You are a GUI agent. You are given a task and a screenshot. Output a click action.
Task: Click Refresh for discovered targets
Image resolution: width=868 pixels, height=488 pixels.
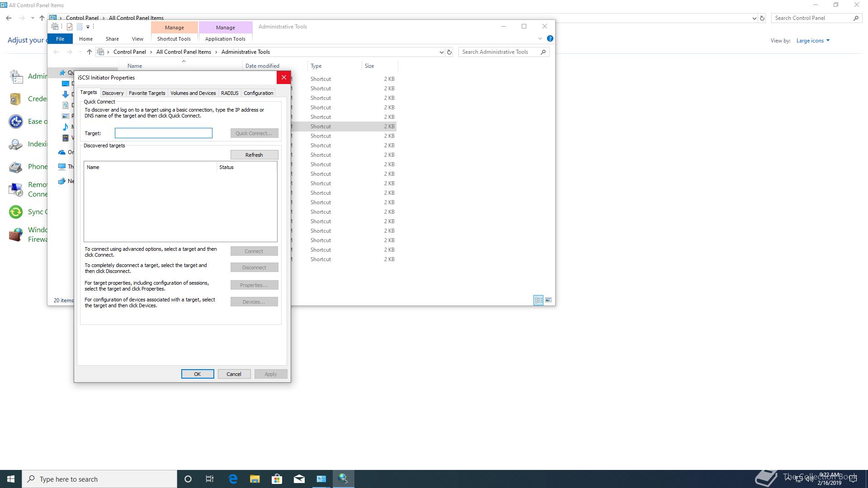[254, 155]
